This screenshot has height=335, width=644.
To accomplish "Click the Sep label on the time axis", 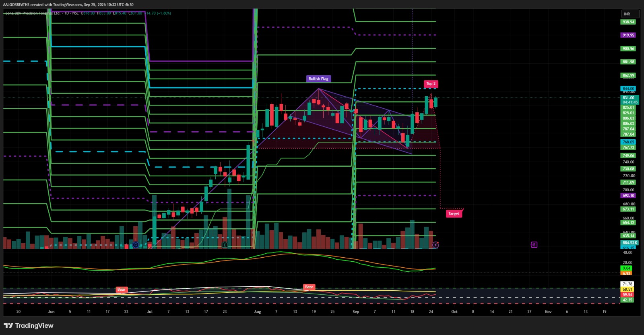I will (356, 312).
